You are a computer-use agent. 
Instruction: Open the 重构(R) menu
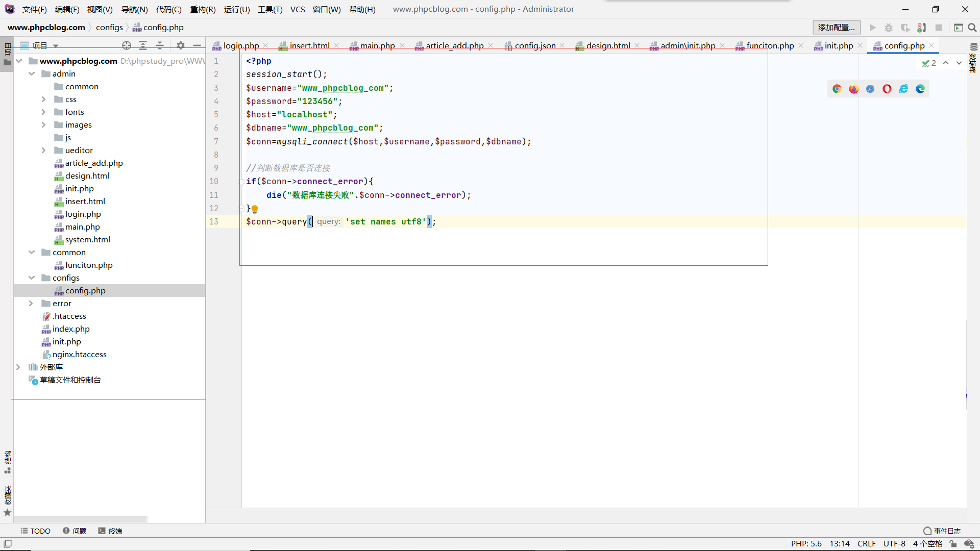click(x=203, y=9)
